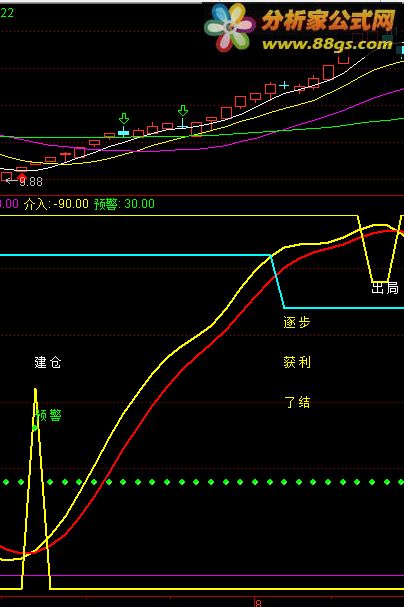The height and width of the screenshot is (607, 404).
Task: Click the colorful flower logo icon
Action: (229, 28)
